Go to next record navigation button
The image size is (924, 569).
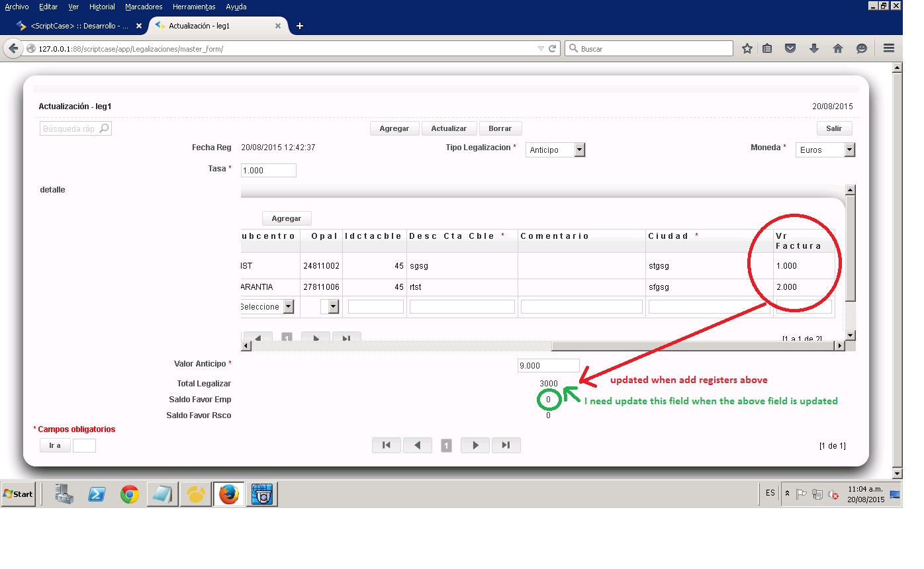[475, 445]
